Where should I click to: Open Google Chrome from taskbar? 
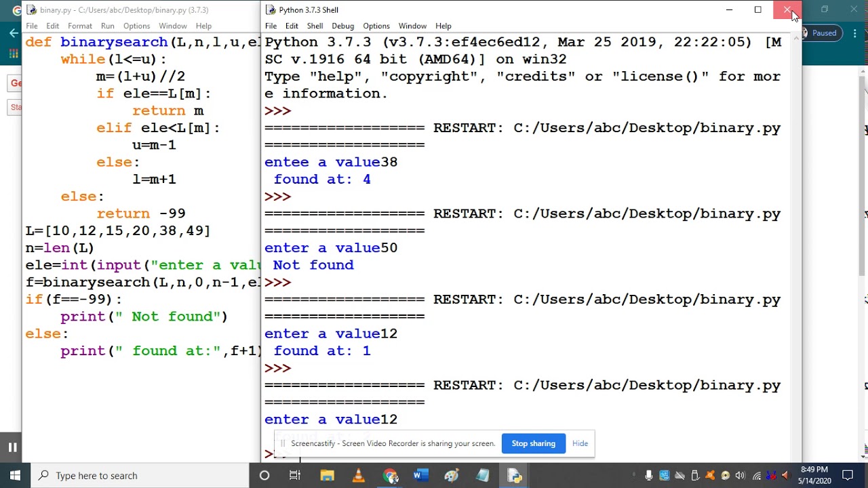(x=390, y=475)
